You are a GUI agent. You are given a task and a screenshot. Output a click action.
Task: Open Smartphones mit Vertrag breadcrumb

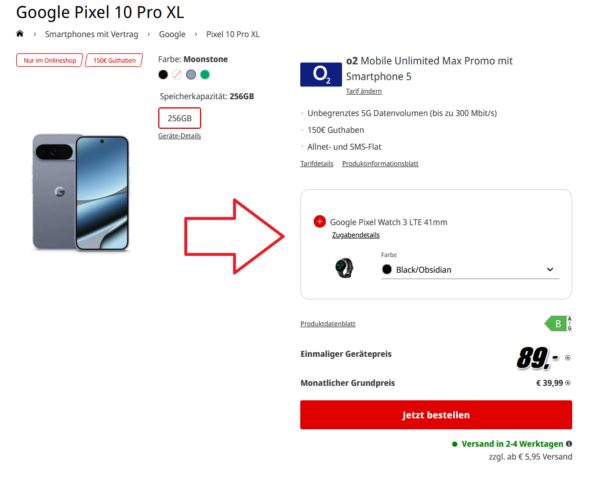pyautogui.click(x=91, y=34)
